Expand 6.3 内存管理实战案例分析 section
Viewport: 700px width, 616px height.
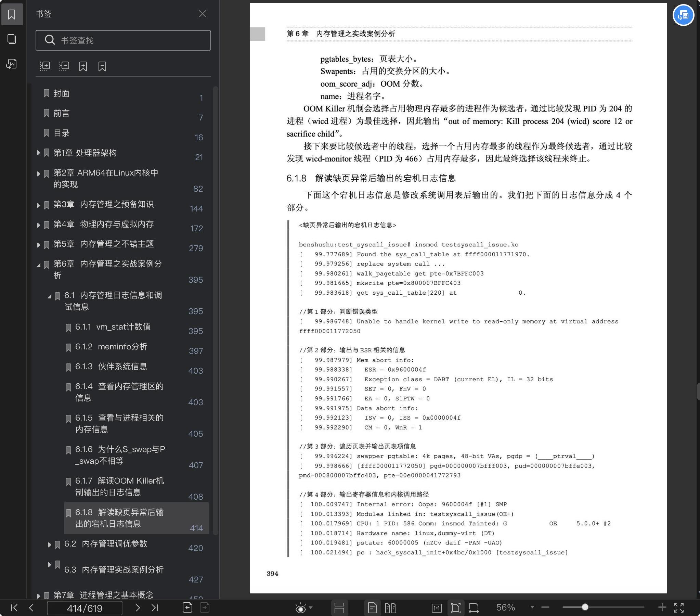[49, 565]
